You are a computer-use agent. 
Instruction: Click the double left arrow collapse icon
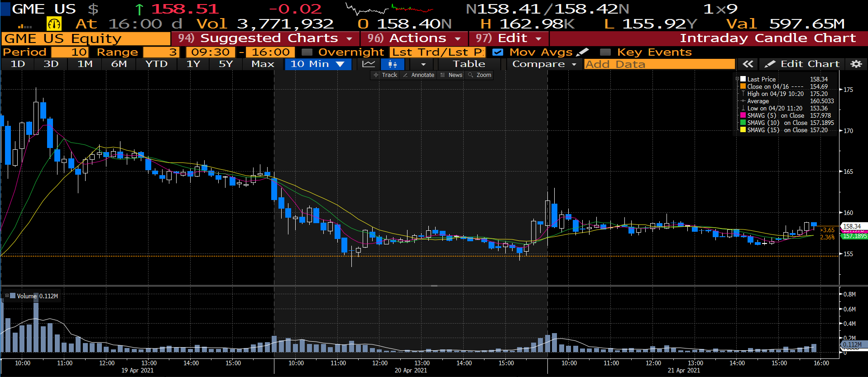click(748, 64)
